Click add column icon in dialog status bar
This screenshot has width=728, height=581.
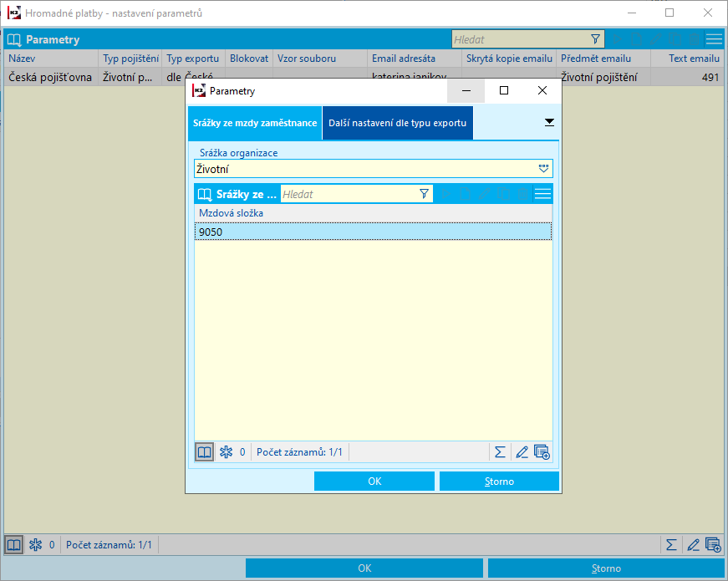tap(542, 452)
